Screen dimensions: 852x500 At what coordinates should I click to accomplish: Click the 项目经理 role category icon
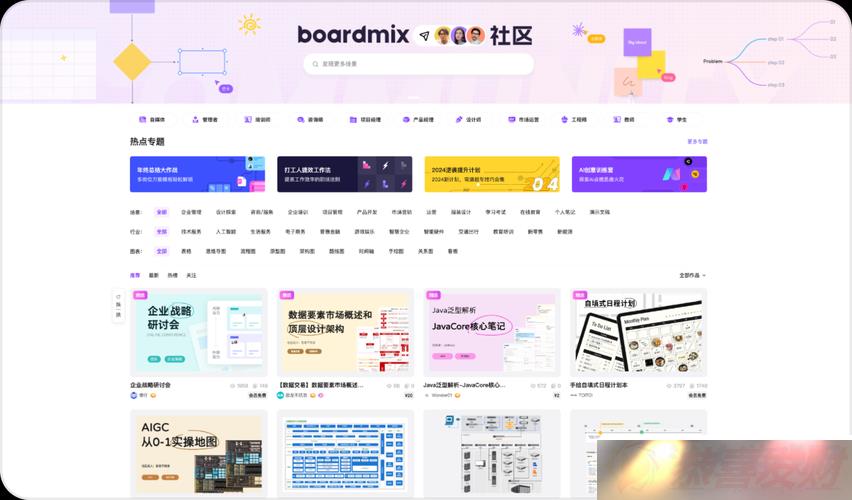pyautogui.click(x=353, y=120)
